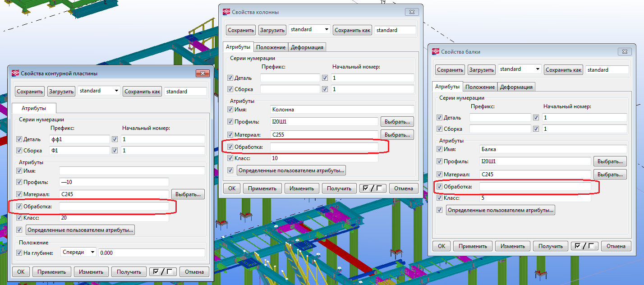Click checkbox on/off toggle icon in beam properties
The image size is (644, 285).
(x=584, y=246)
